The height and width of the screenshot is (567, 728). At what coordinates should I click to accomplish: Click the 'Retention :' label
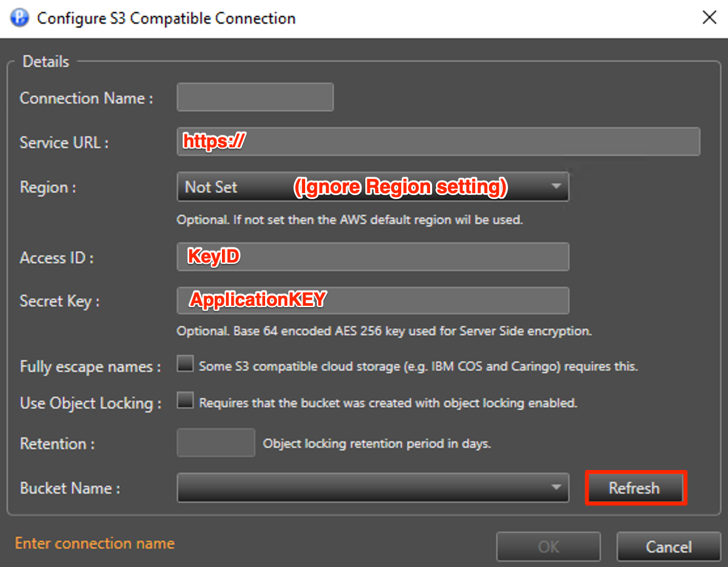57,444
